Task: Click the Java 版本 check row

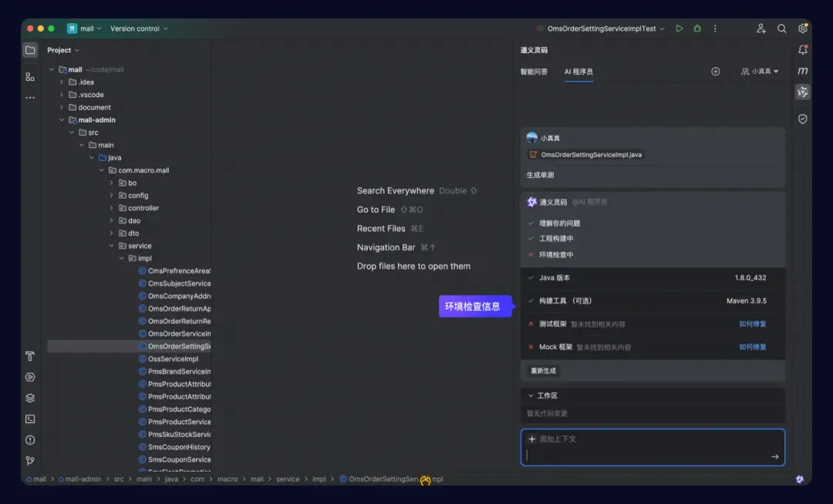Action: (x=653, y=278)
